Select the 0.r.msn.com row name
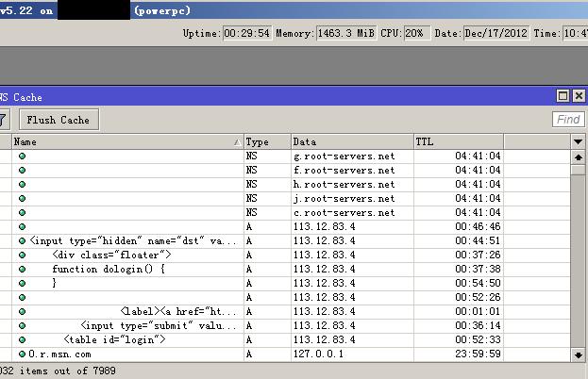This screenshot has width=588, height=379. 60,354
